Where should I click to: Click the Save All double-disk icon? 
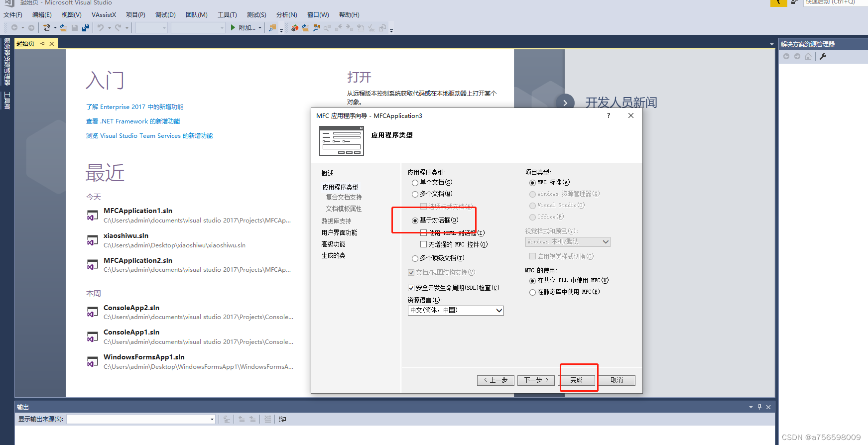pyautogui.click(x=86, y=28)
